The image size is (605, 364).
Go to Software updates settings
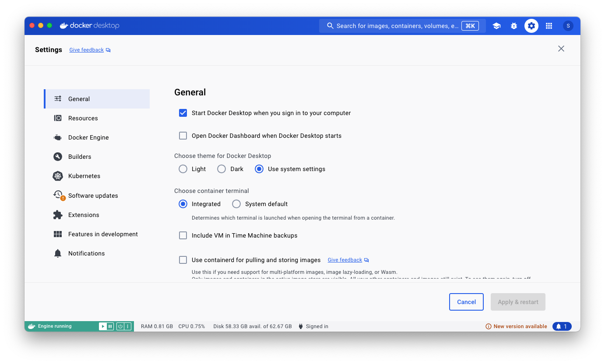(x=93, y=196)
